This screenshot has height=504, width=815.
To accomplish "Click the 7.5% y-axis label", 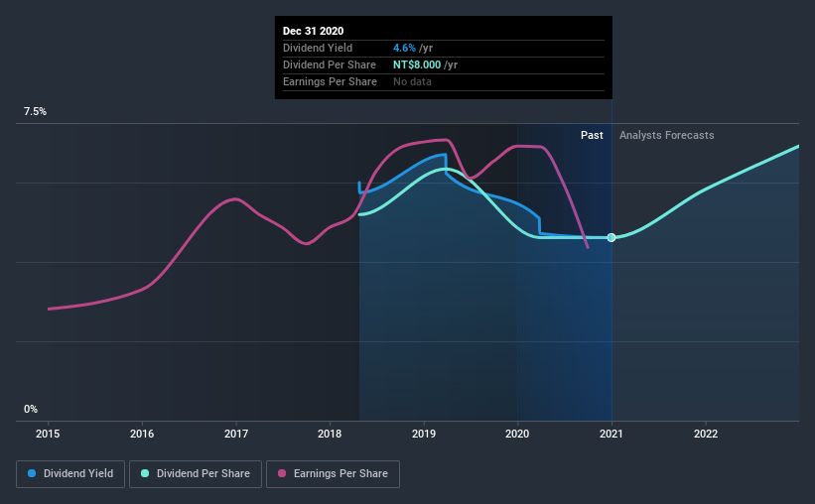I will tap(35, 112).
